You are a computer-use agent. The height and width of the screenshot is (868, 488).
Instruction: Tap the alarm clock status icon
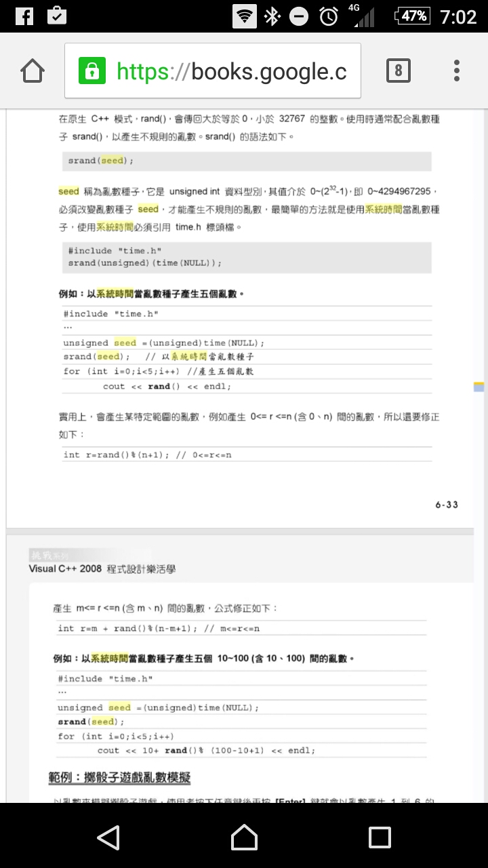329,16
